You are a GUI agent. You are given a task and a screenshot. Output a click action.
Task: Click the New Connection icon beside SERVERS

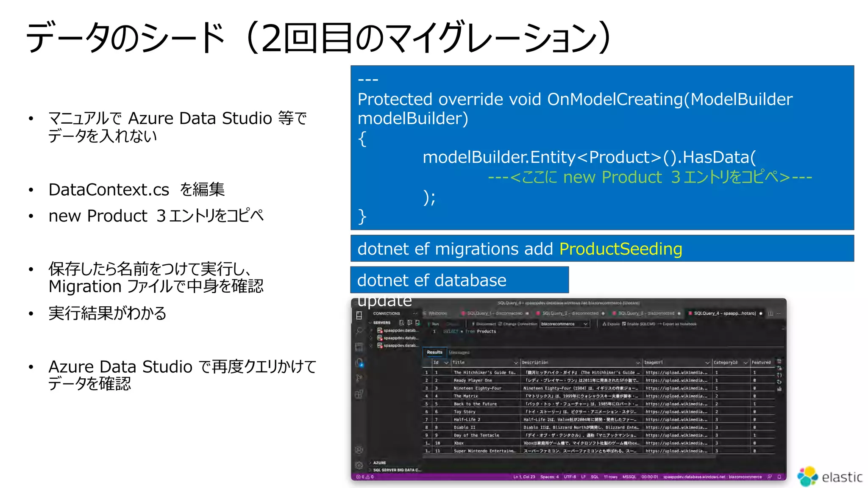401,322
